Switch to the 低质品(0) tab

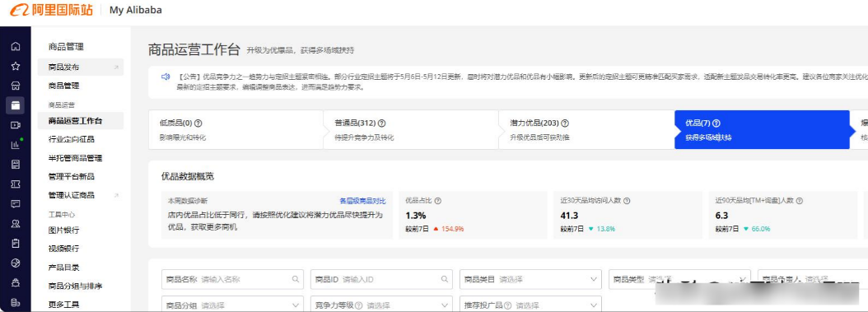pos(236,129)
